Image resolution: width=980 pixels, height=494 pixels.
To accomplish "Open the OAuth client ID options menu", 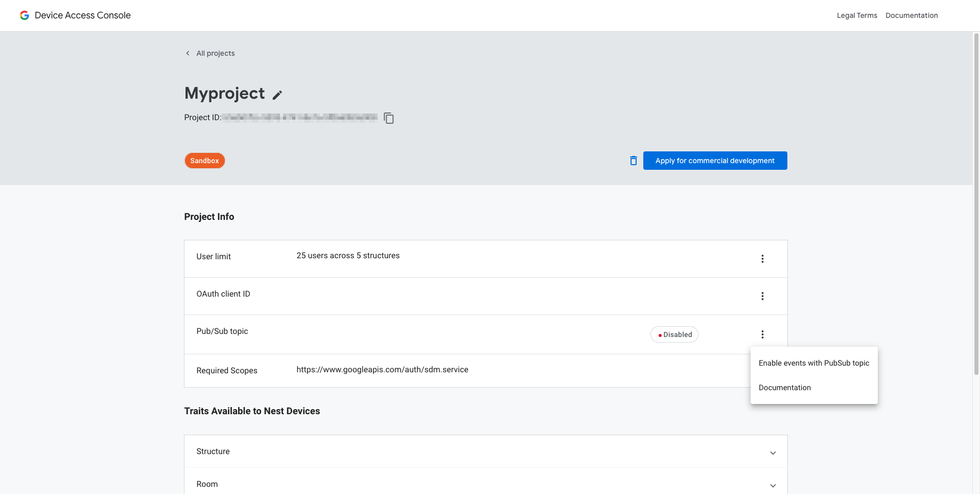I will 762,296.
